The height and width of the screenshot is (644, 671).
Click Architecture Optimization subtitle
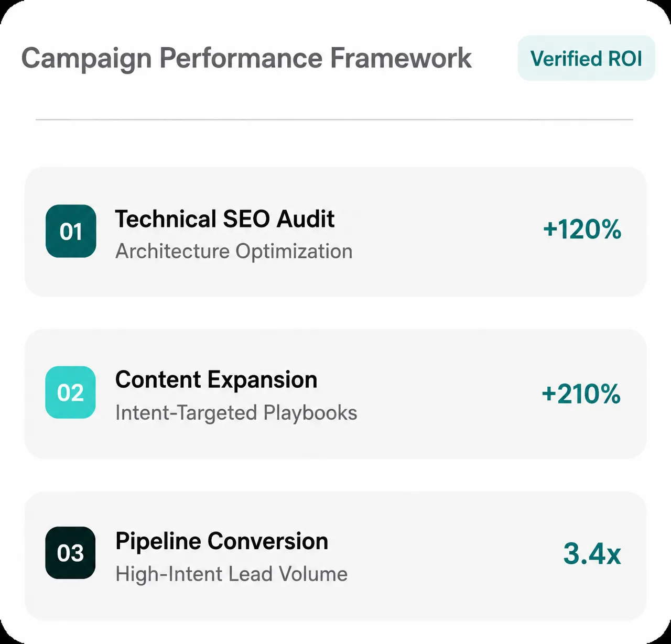(234, 252)
